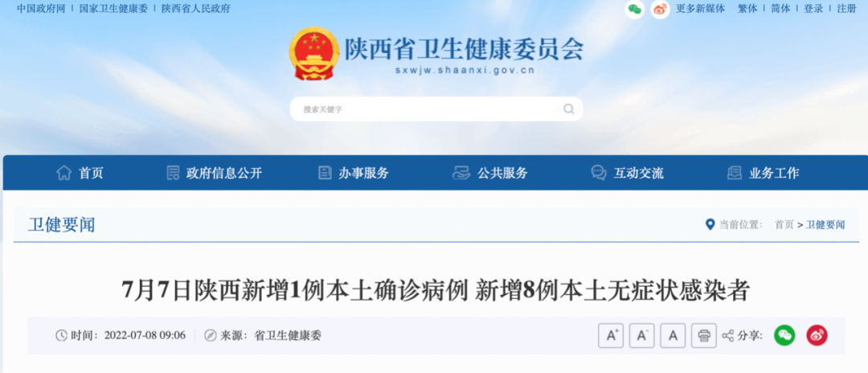Follow the 中国政府网 link

pyautogui.click(x=41, y=9)
